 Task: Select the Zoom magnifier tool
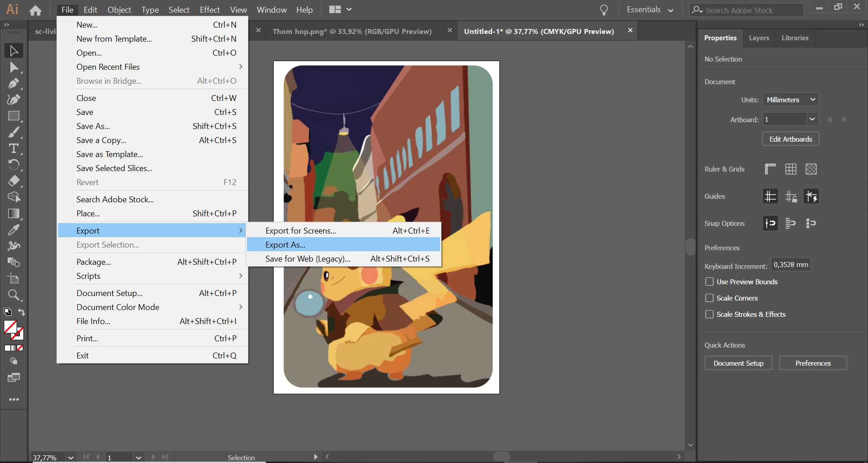coord(14,295)
